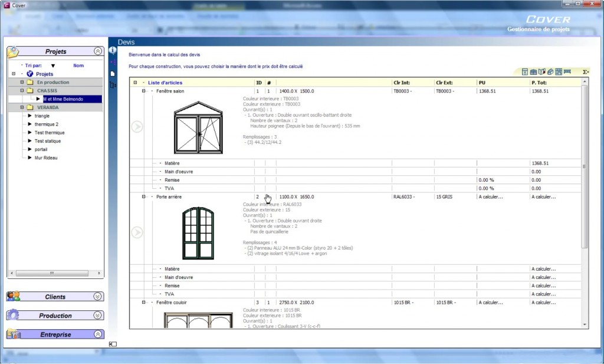Expand the Clients panel chevron

pyautogui.click(x=98, y=297)
